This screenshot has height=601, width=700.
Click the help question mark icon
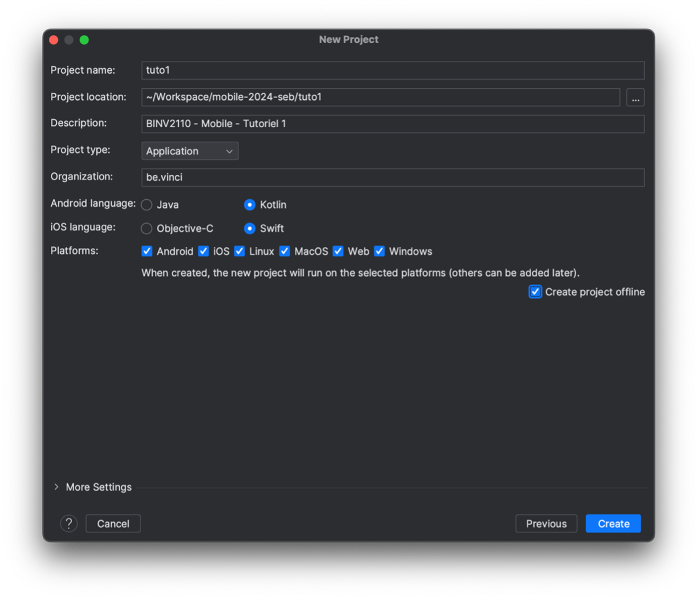[68, 523]
